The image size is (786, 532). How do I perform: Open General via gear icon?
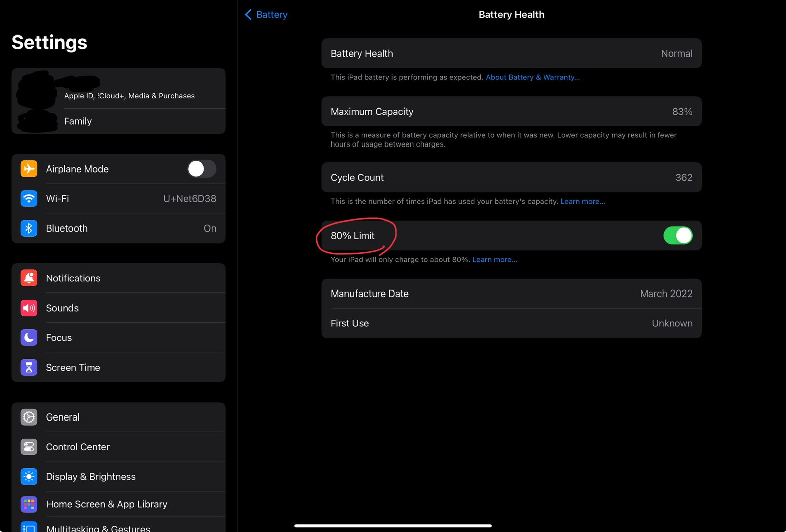pos(29,417)
